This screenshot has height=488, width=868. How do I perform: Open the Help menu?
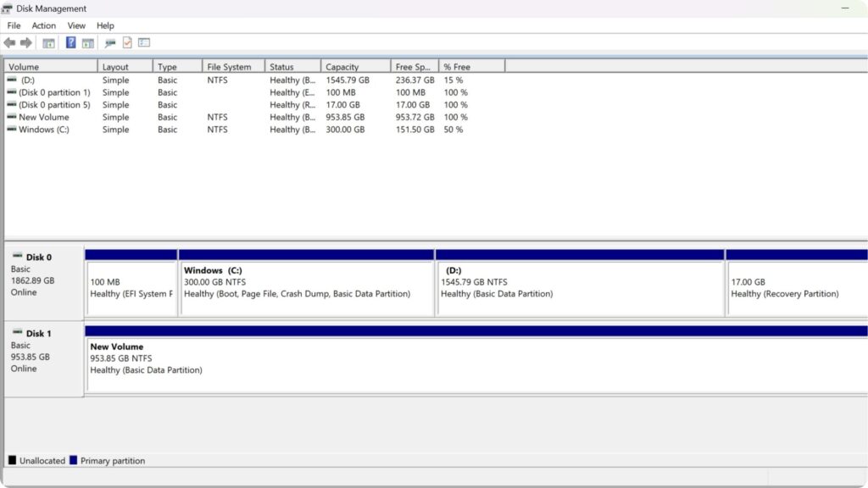(x=105, y=25)
